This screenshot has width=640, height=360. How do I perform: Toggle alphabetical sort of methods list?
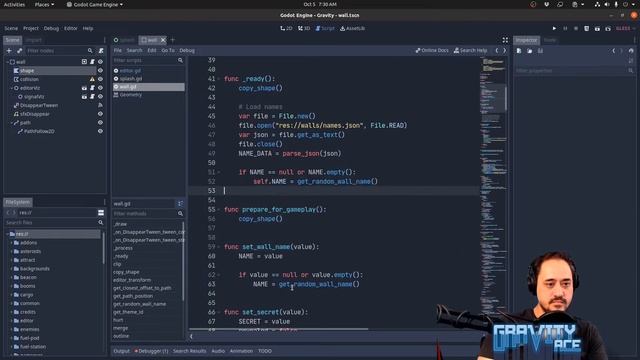point(180,204)
